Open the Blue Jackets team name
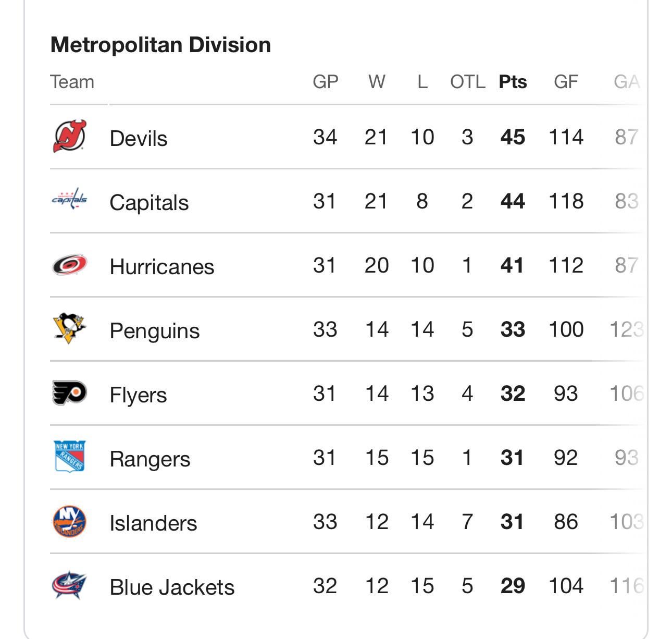Image resolution: width=672 pixels, height=639 pixels. point(172,587)
